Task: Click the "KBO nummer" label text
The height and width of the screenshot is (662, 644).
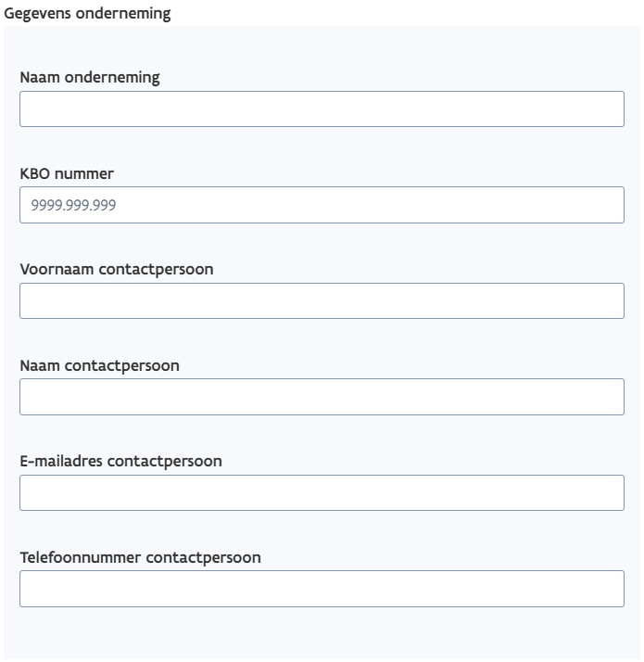Action: [x=67, y=173]
